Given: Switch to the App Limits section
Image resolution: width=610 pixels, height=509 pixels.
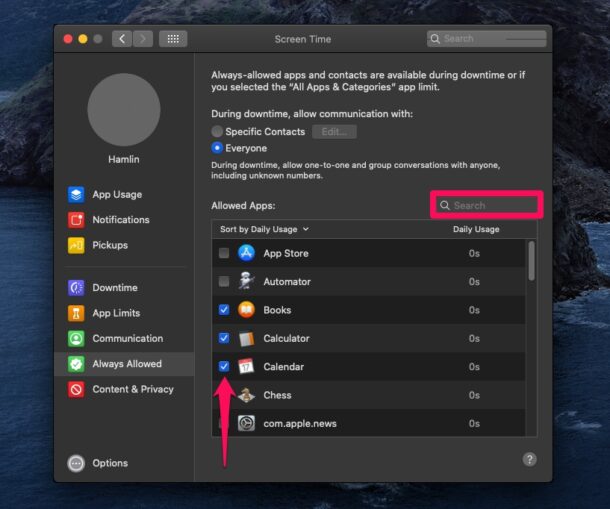Looking at the screenshot, I should (x=116, y=313).
